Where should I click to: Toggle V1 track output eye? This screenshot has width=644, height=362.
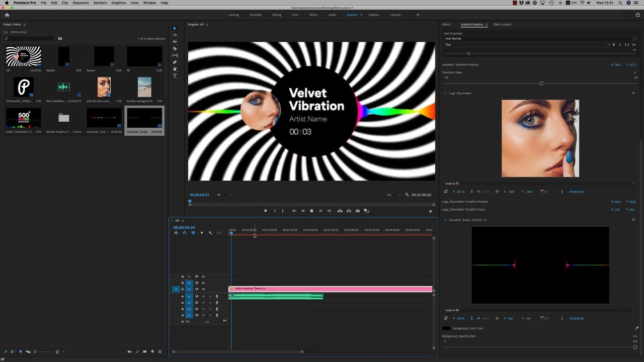click(203, 289)
